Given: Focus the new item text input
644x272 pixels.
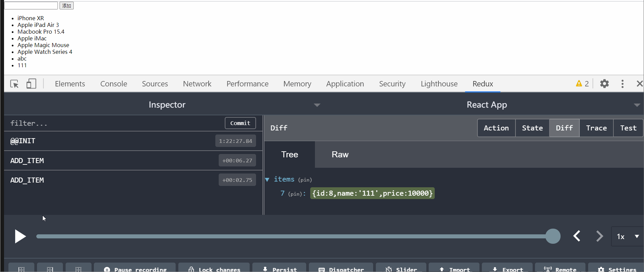Looking at the screenshot, I should pyautogui.click(x=31, y=6).
